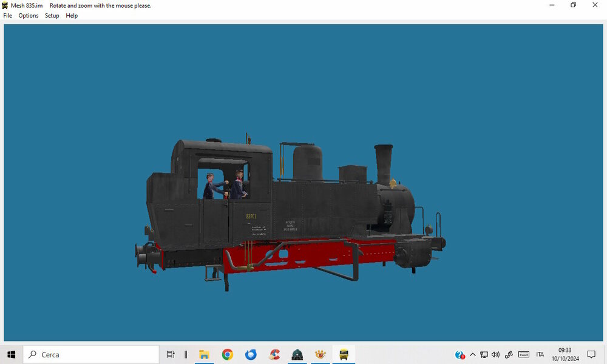Image resolution: width=607 pixels, height=364 pixels.
Task: Open Windows Ink Workspace pen icon
Action: (x=509, y=354)
